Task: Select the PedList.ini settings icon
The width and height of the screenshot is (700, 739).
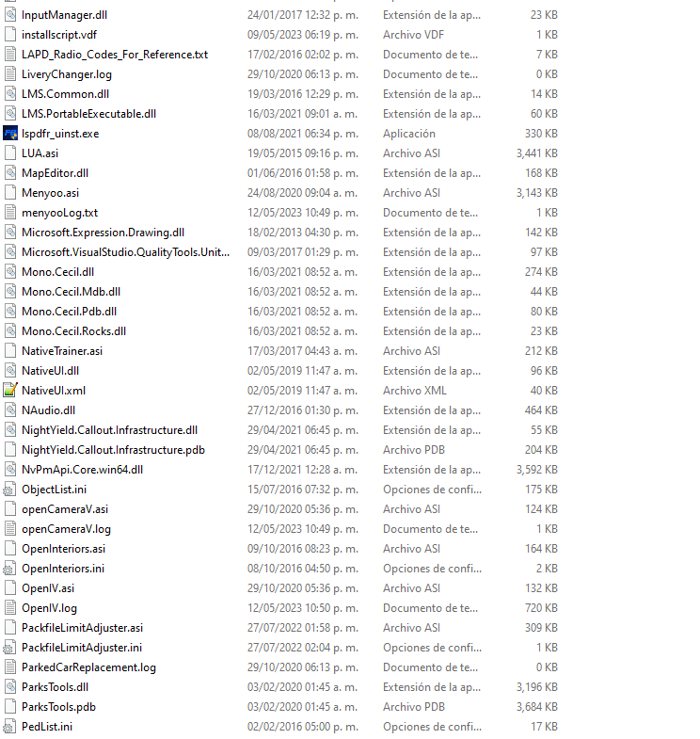Action: (10, 727)
